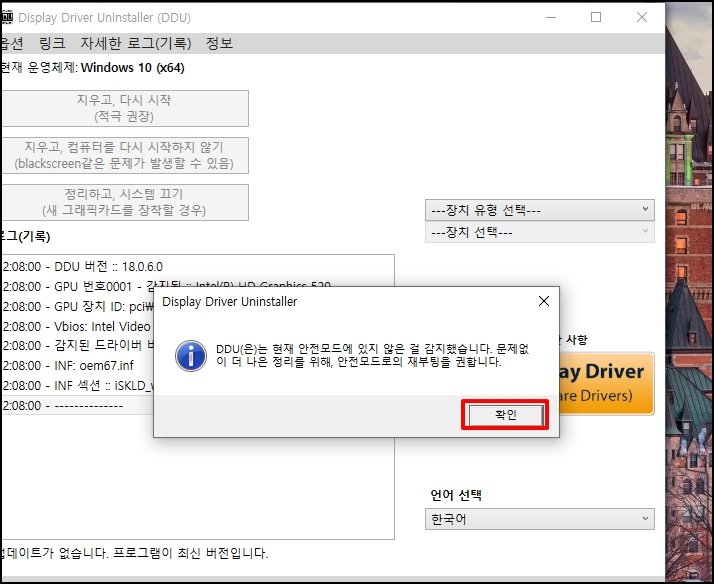
Task: Select the log line 'Vbios: Intel Video'
Action: pos(76,327)
